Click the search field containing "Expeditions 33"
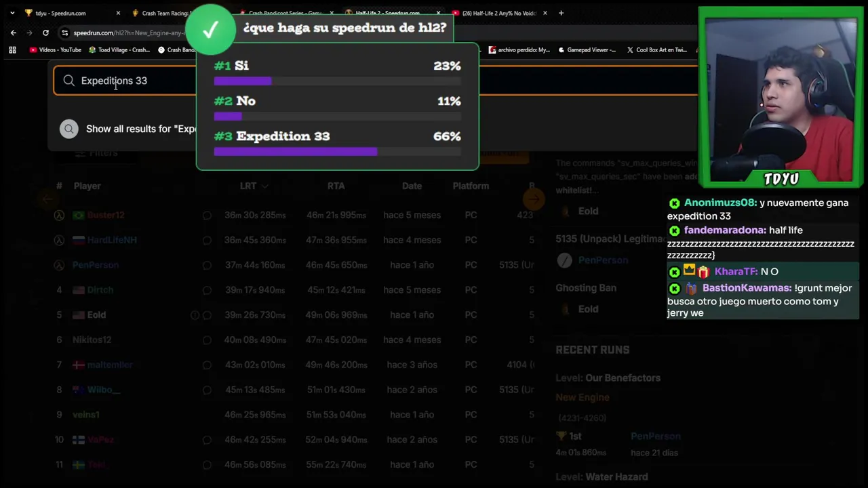Image resolution: width=868 pixels, height=488 pixels. click(x=375, y=81)
